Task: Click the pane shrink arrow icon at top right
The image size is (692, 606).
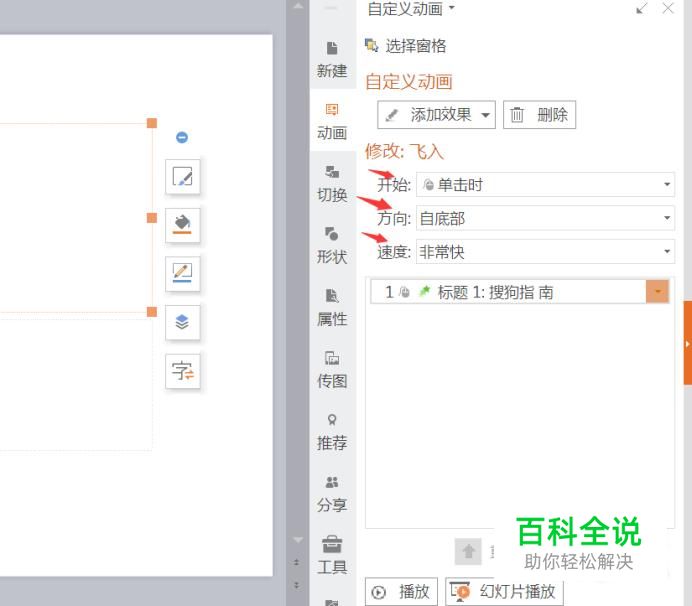Action: 642,8
